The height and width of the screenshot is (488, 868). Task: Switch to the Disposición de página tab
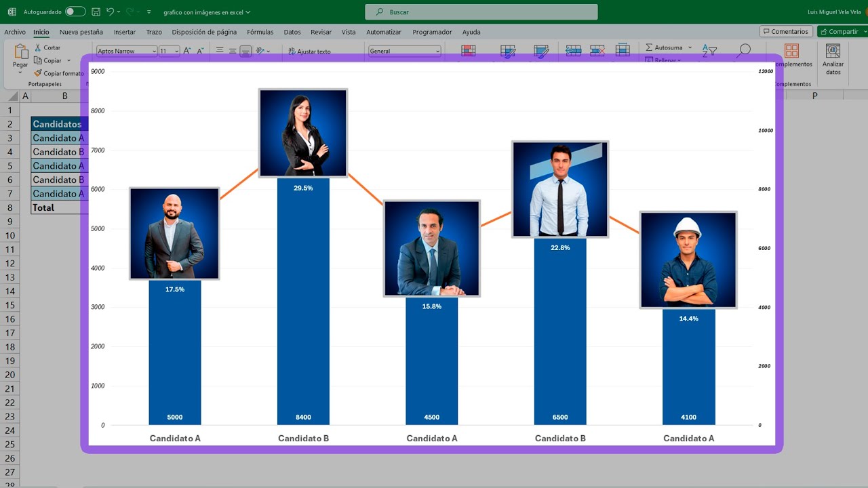pyautogui.click(x=204, y=32)
